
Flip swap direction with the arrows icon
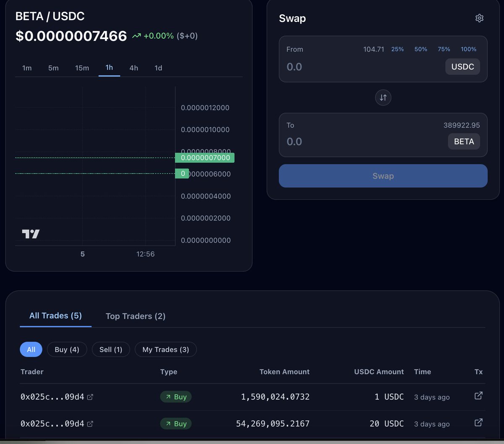383,98
